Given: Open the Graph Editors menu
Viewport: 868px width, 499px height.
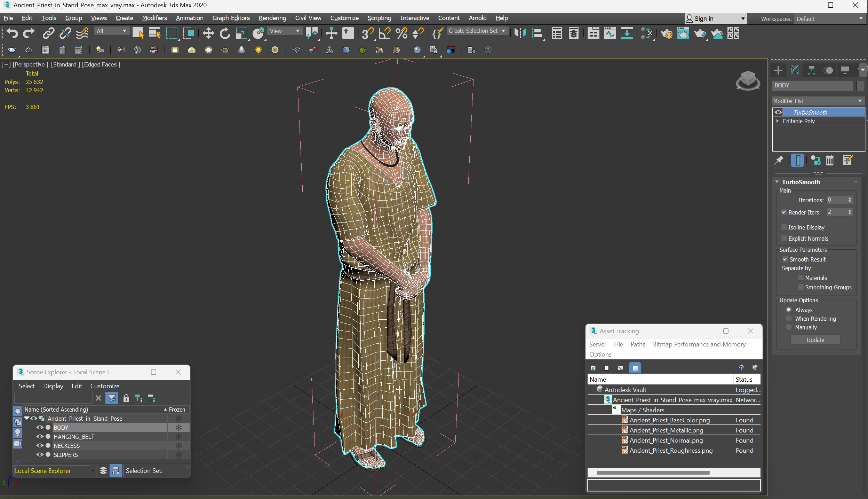Looking at the screenshot, I should click(231, 18).
